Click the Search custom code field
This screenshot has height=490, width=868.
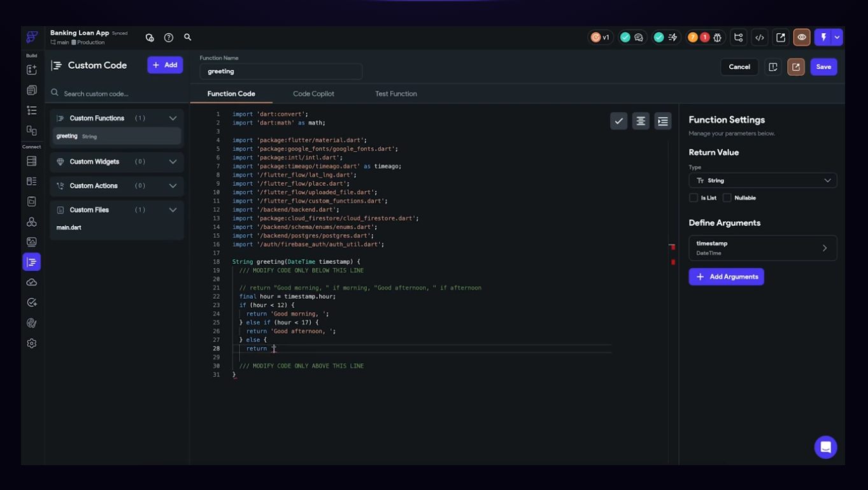[118, 94]
